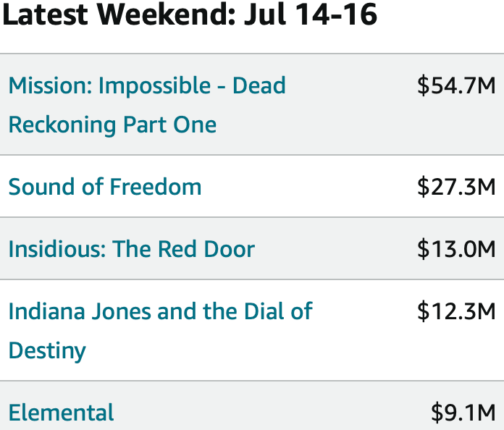Click the word 'Insidious:' in third row

coord(57,249)
